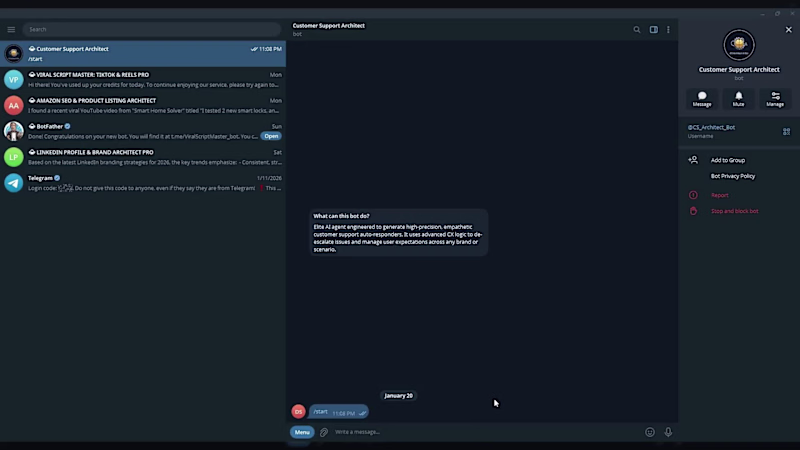Click the January 20 date badge

click(398, 395)
